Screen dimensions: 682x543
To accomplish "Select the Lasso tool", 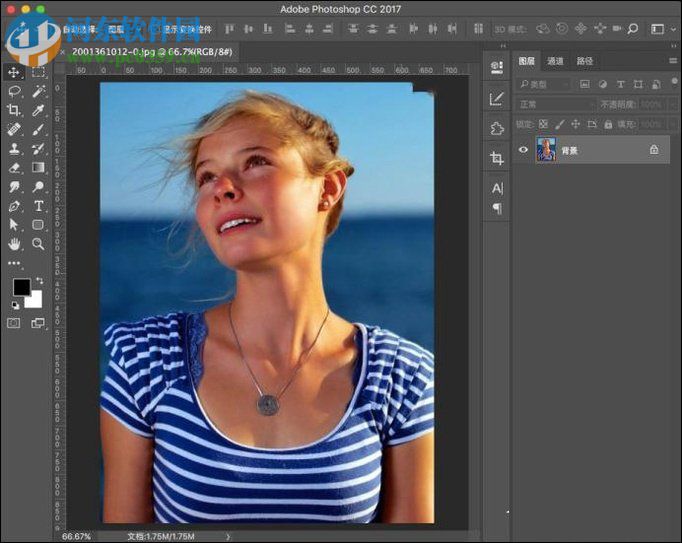I will coord(14,91).
